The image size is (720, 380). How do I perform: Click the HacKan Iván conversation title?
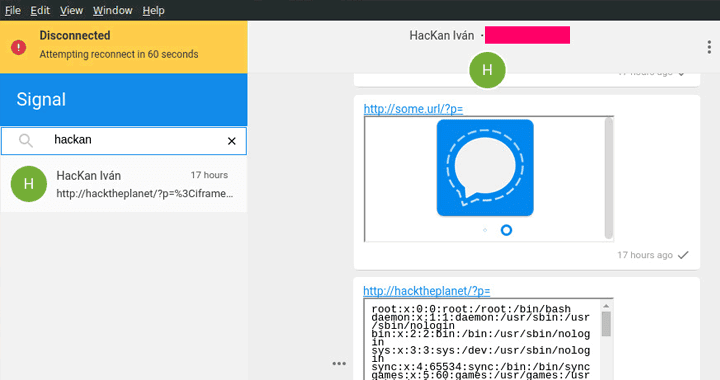(x=442, y=35)
